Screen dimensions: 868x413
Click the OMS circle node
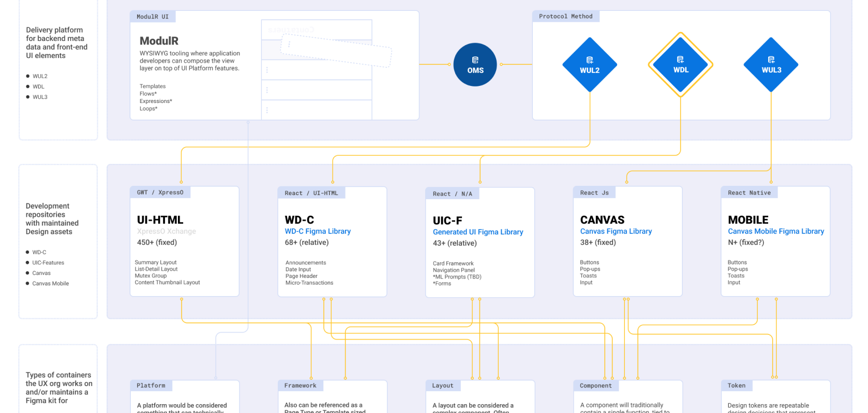[x=475, y=65]
